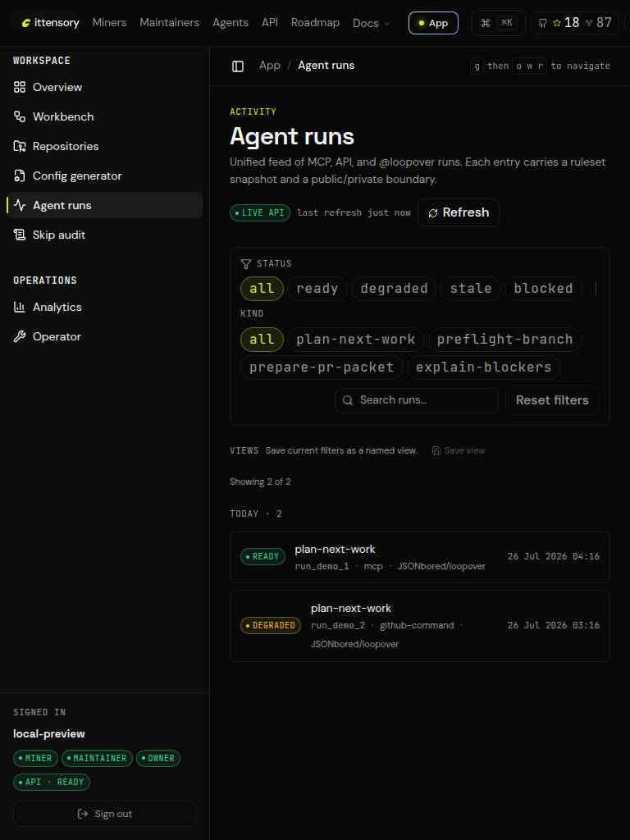Open the Agents nav item
The image size is (630, 840).
[231, 22]
